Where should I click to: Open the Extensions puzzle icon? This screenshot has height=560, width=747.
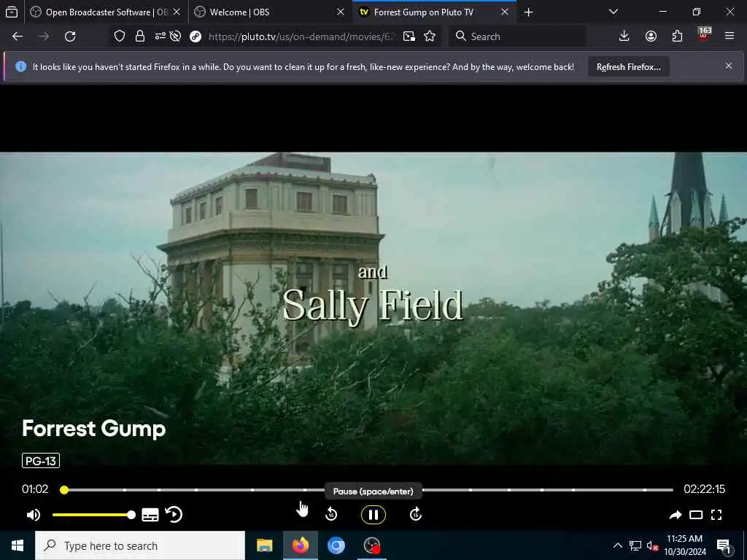click(x=677, y=36)
